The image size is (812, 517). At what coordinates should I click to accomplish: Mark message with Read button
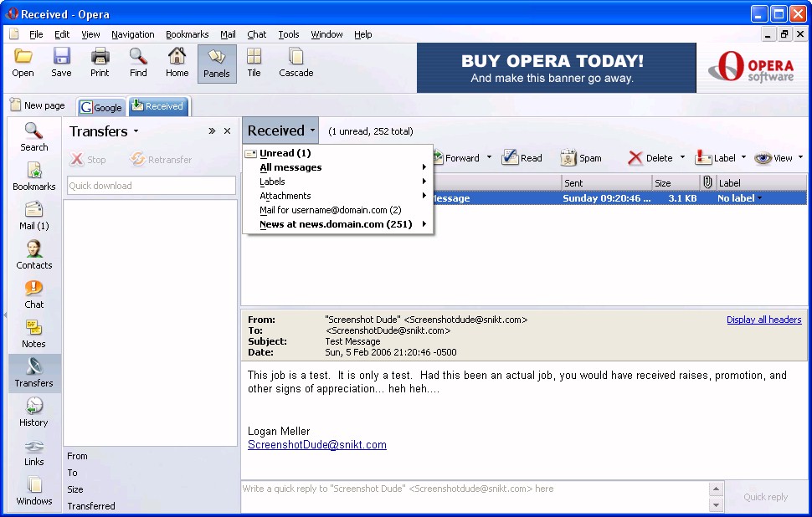[x=522, y=158]
